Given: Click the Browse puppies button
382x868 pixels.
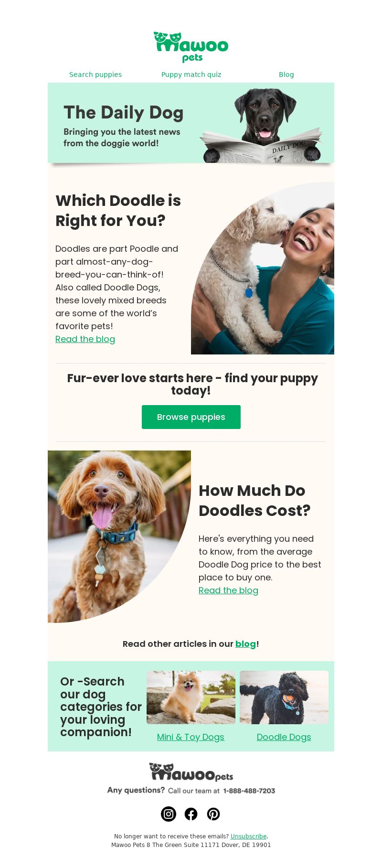Looking at the screenshot, I should pos(191,417).
